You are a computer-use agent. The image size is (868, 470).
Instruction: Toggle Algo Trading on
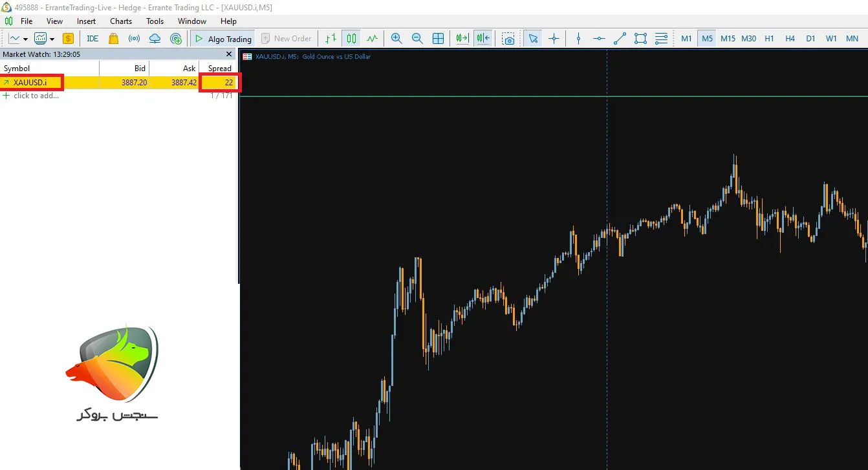(222, 39)
